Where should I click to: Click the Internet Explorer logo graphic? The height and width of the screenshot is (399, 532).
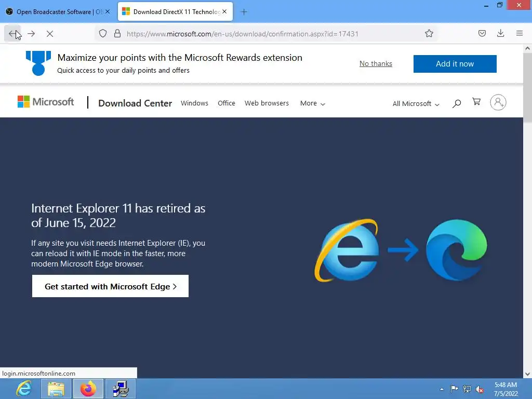pos(347,250)
